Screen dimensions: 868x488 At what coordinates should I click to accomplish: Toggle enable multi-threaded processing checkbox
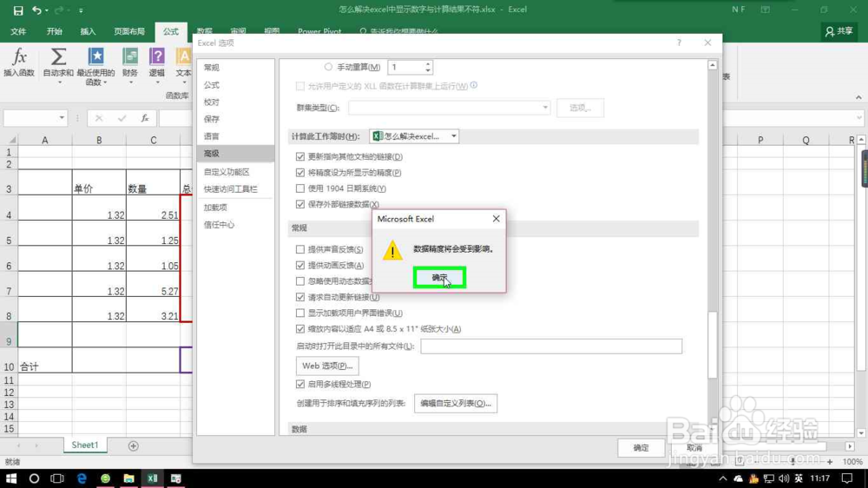point(300,385)
